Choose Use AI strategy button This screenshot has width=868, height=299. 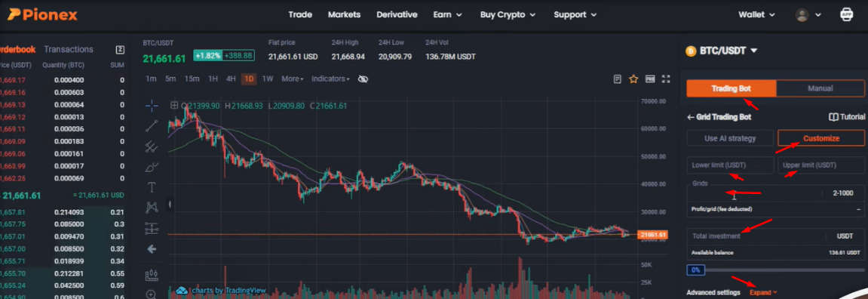click(x=730, y=138)
